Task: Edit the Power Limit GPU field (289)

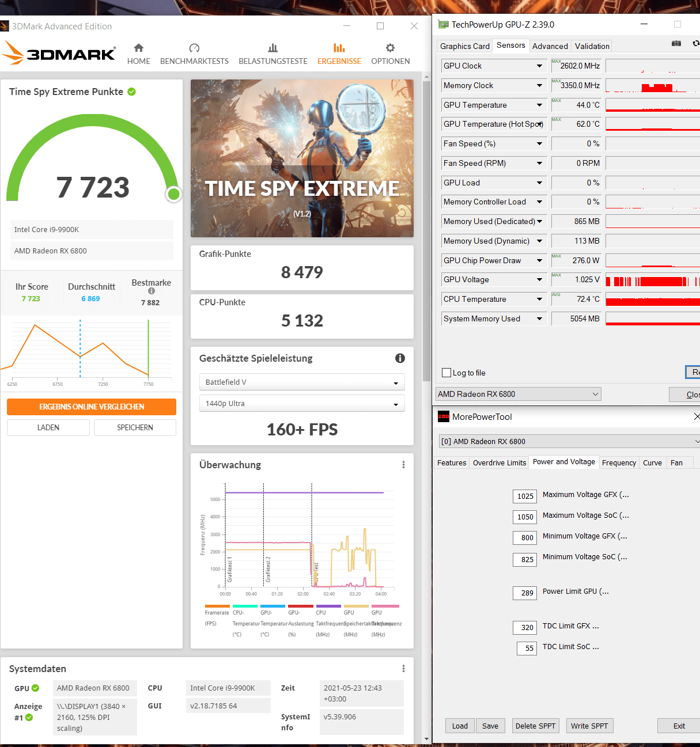Action: coord(525,593)
